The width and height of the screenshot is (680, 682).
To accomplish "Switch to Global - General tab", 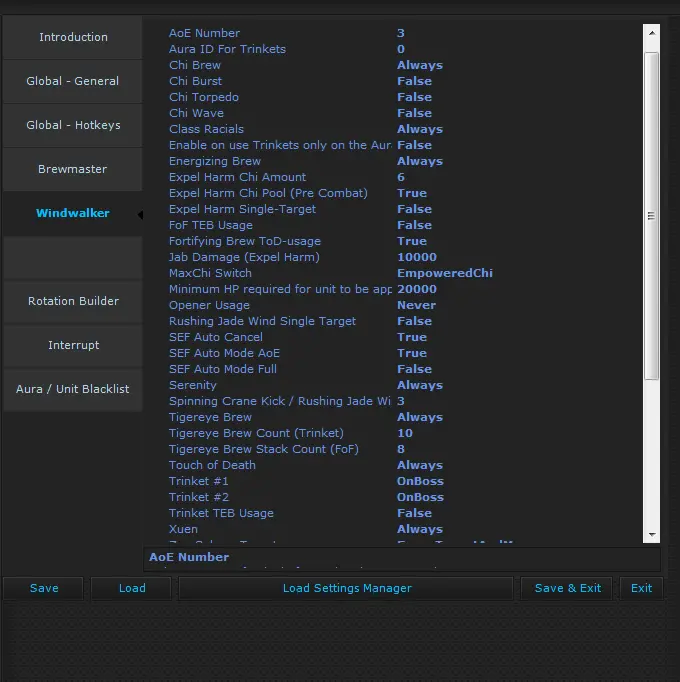I will click(73, 81).
